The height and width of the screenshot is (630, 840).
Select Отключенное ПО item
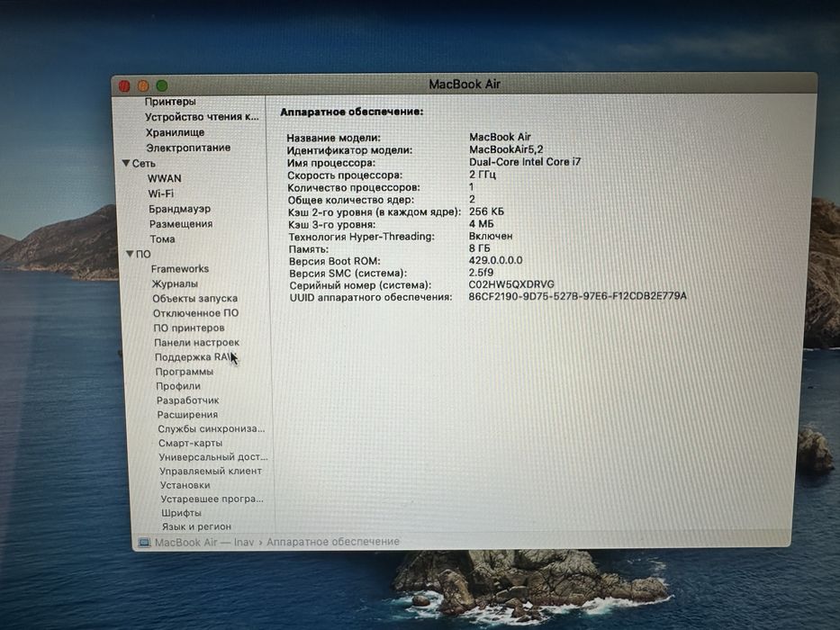(195, 313)
